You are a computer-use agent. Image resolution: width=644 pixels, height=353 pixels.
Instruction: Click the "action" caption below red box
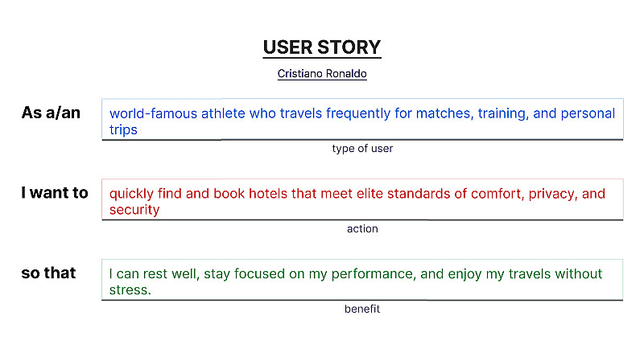pyautogui.click(x=362, y=229)
